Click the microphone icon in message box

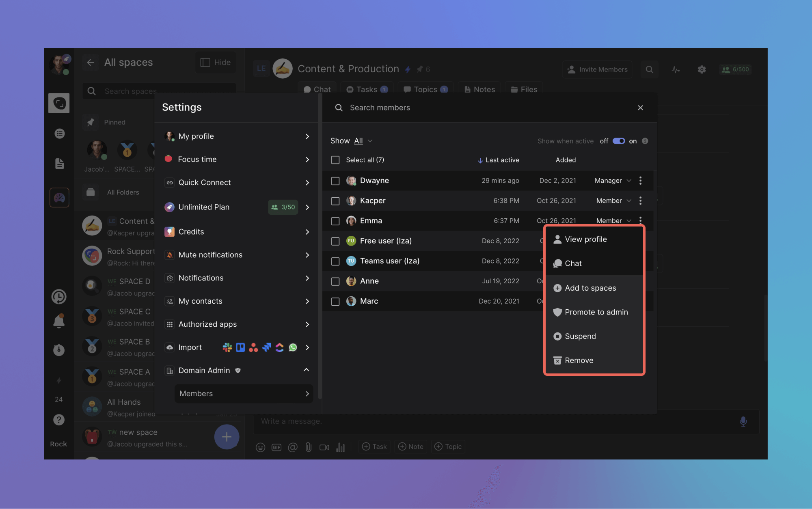point(743,421)
